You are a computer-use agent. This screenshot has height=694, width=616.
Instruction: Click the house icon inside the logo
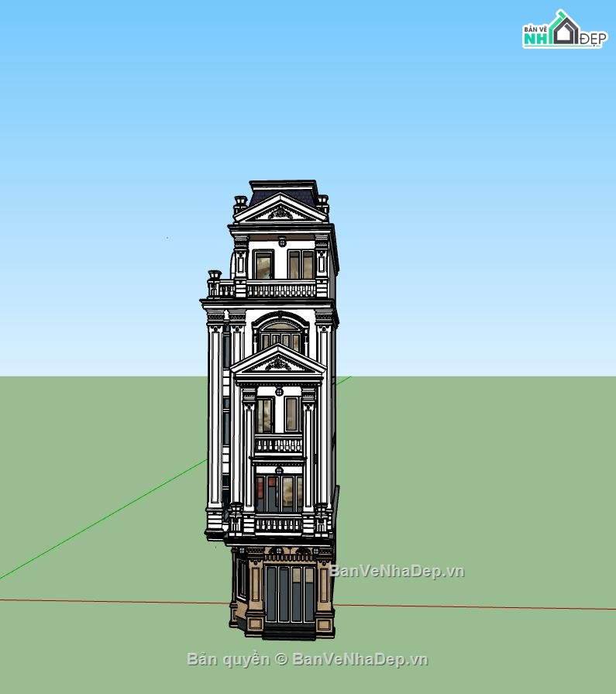pos(564,29)
